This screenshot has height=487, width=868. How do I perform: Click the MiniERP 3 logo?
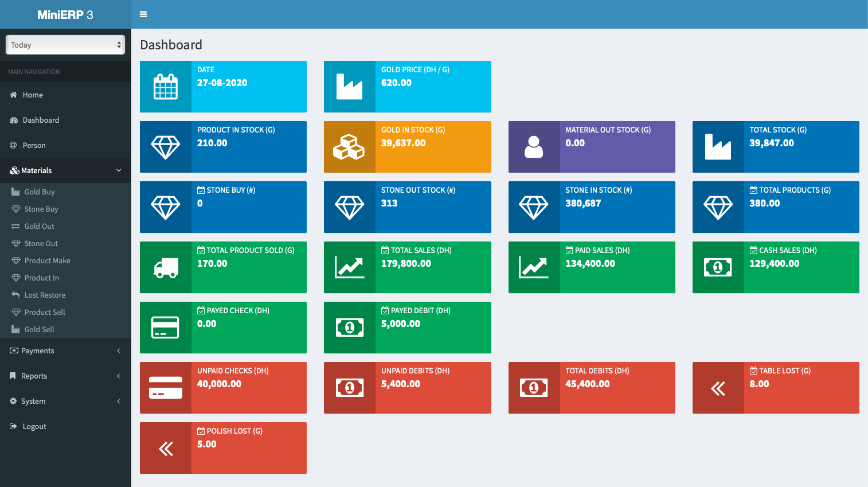click(x=65, y=14)
